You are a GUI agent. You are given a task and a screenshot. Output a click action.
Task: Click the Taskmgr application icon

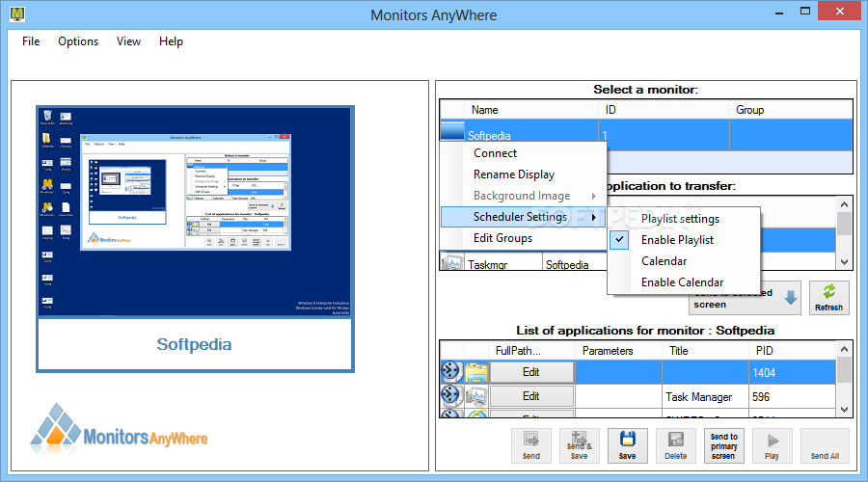click(453, 263)
